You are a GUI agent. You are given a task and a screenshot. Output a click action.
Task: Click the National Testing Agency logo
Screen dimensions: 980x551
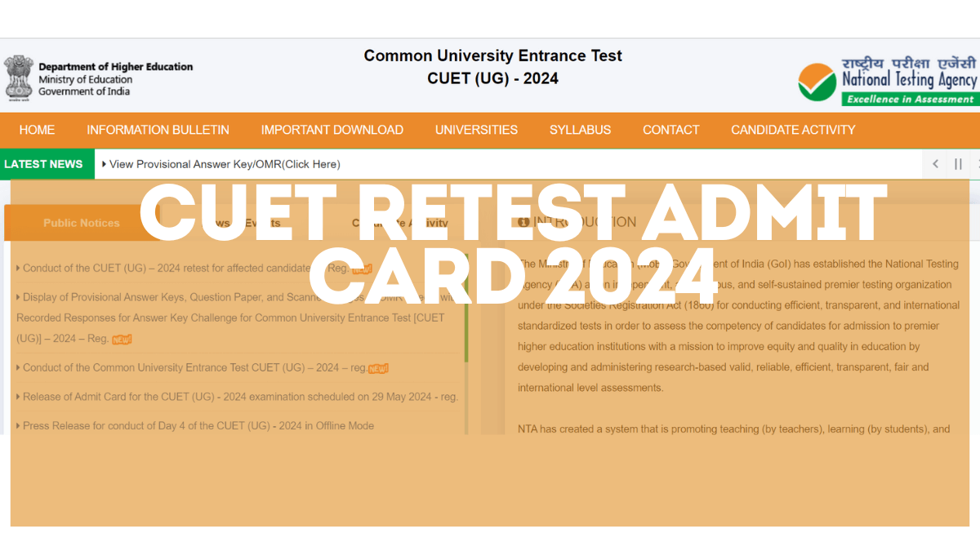pyautogui.click(x=888, y=80)
